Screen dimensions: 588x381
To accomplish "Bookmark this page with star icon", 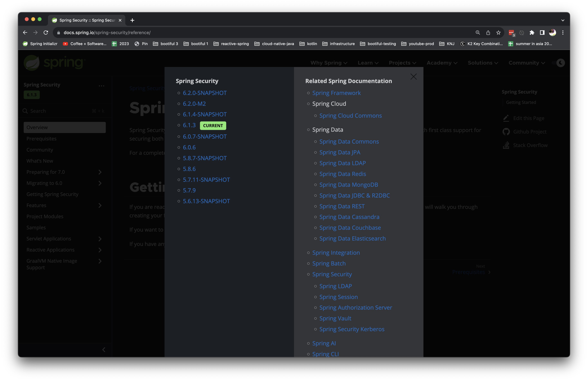I will (x=498, y=32).
